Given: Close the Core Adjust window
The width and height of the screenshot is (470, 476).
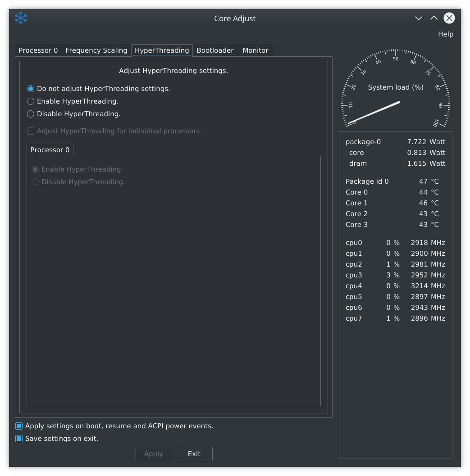Looking at the screenshot, I should click(x=449, y=18).
